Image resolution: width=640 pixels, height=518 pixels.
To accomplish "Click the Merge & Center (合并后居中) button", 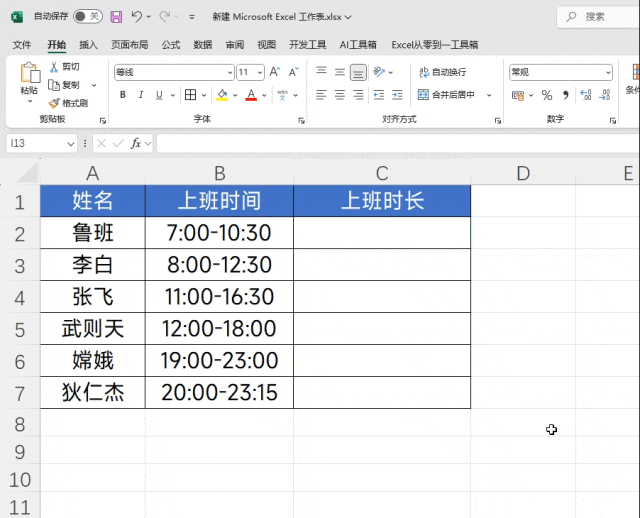I will (x=446, y=95).
